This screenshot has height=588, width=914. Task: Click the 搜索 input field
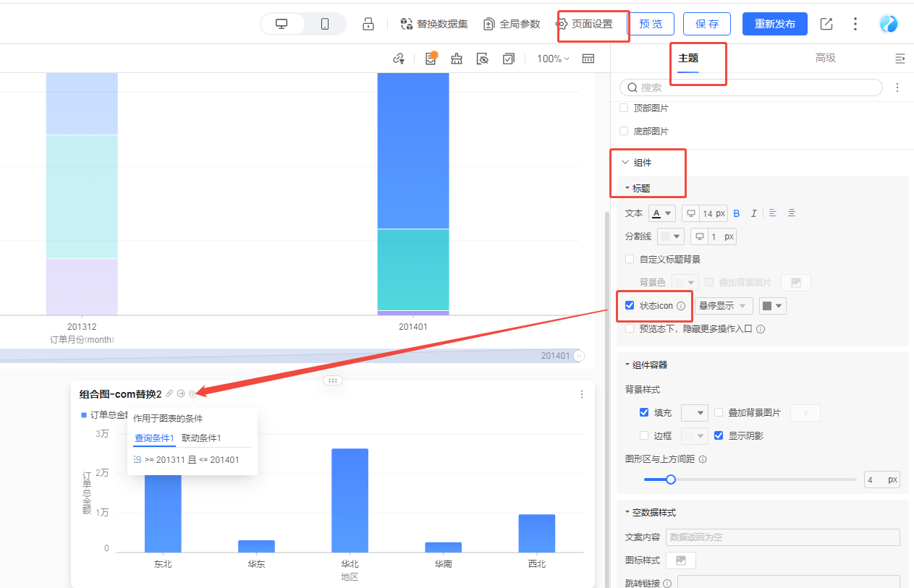tap(753, 88)
